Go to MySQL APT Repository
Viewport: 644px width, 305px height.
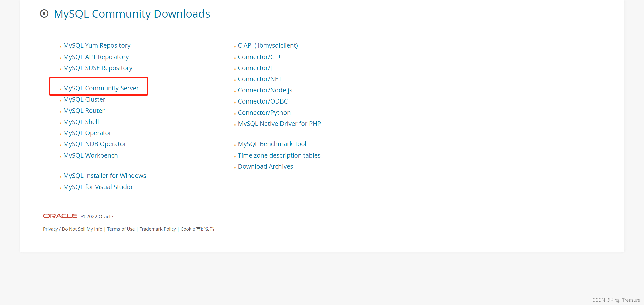tap(96, 57)
